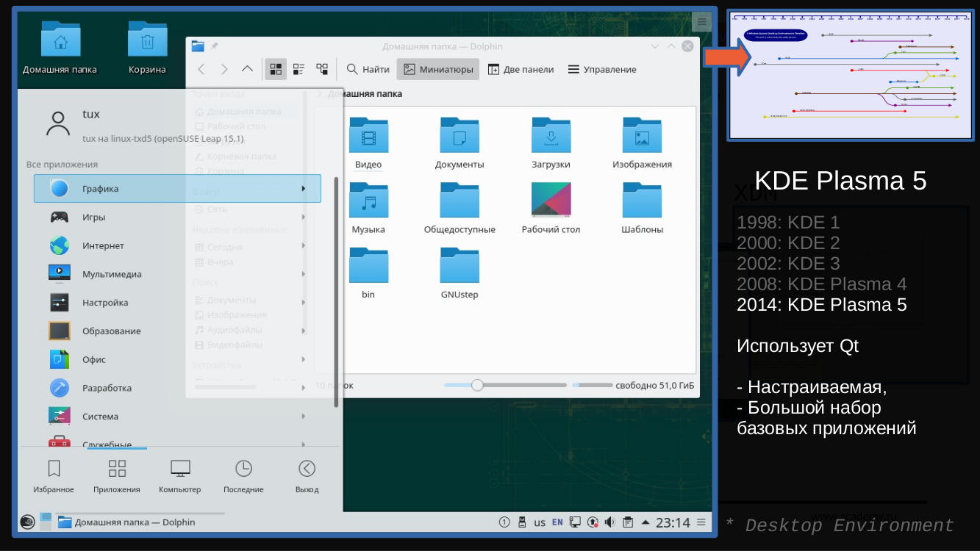
Task: Show hidden tray icons with the arrow
Action: 645,522
